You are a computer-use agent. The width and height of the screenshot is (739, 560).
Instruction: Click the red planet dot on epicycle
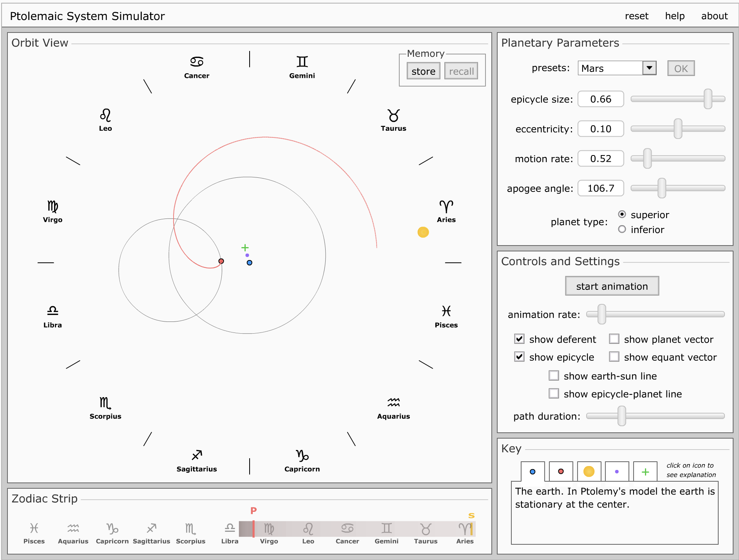(x=221, y=261)
